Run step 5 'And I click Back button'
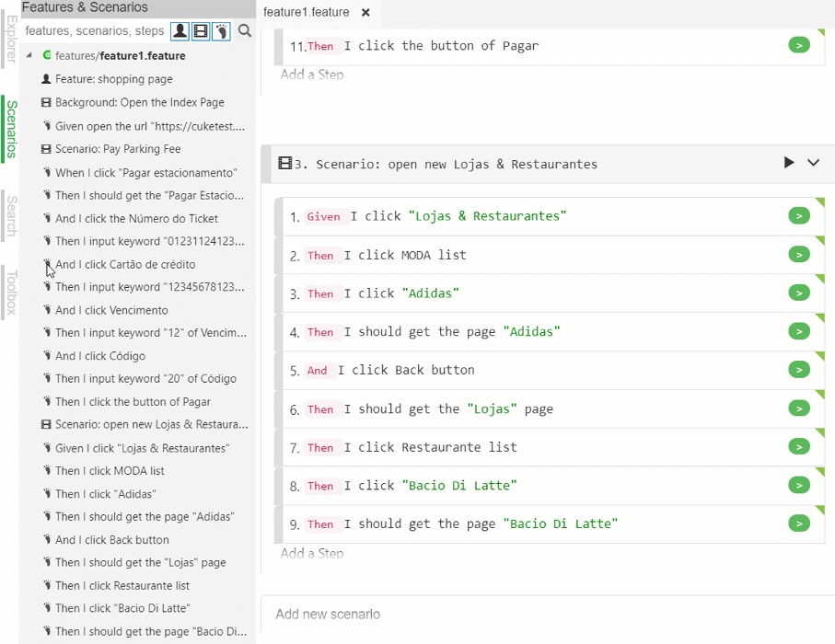 798,370
